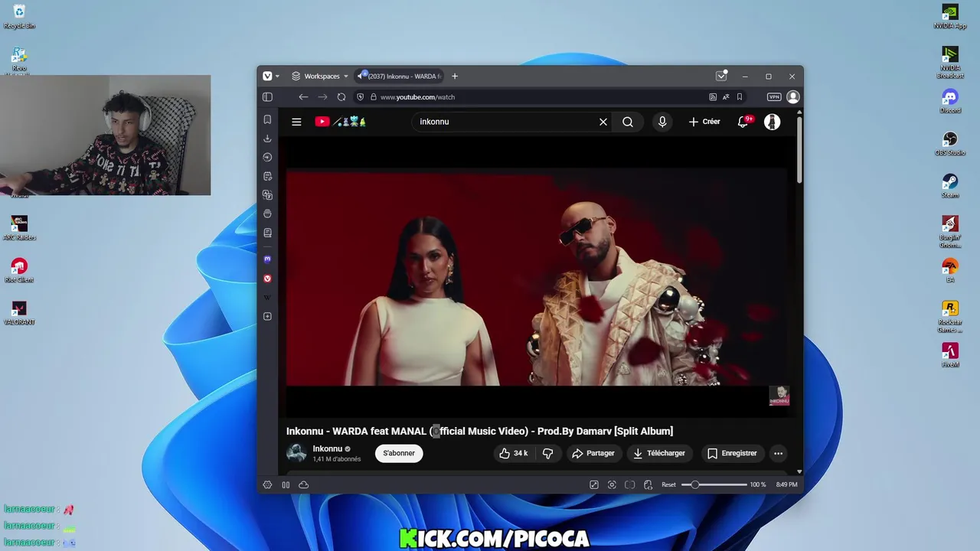Image resolution: width=980 pixels, height=551 pixels.
Task: Reset the page zoom level
Action: (x=668, y=484)
